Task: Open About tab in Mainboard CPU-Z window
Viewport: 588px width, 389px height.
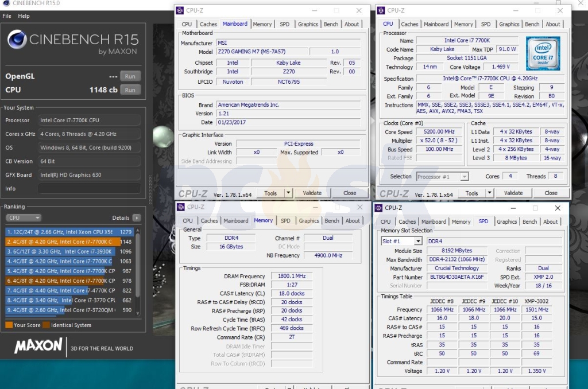Action: (x=351, y=24)
